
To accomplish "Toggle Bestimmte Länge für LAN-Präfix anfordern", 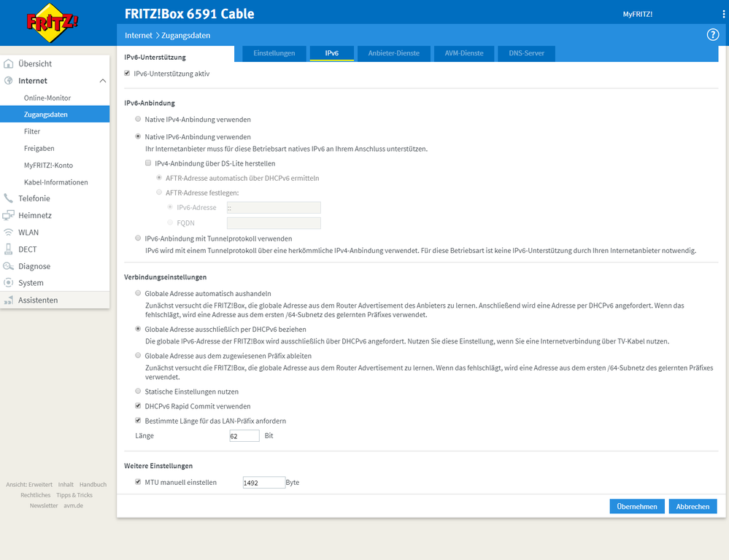I will tap(138, 421).
